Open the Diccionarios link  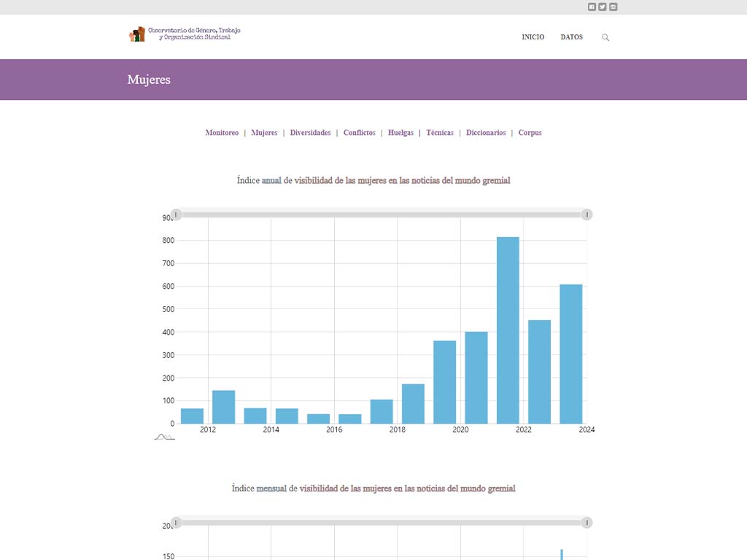click(x=486, y=133)
